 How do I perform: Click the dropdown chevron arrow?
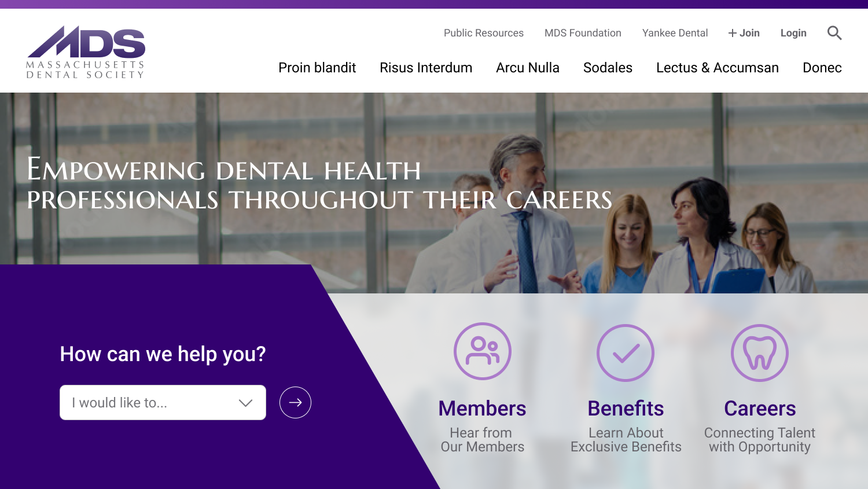pyautogui.click(x=246, y=403)
